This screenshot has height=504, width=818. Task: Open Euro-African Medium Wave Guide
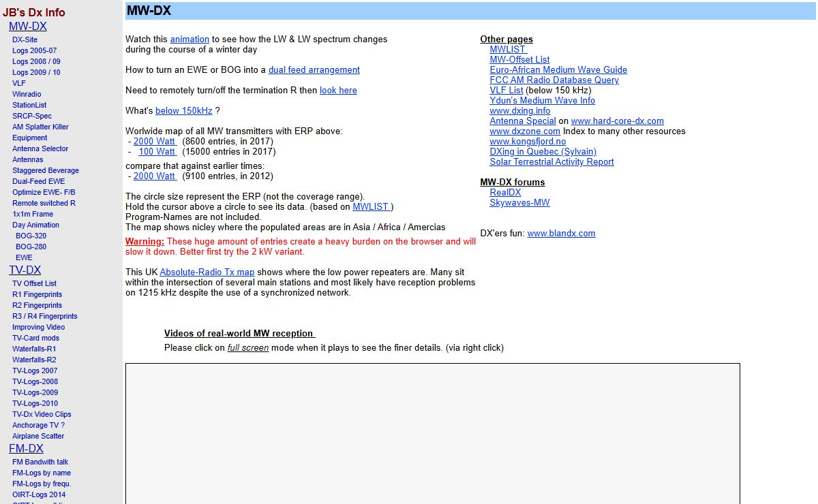[x=558, y=70]
